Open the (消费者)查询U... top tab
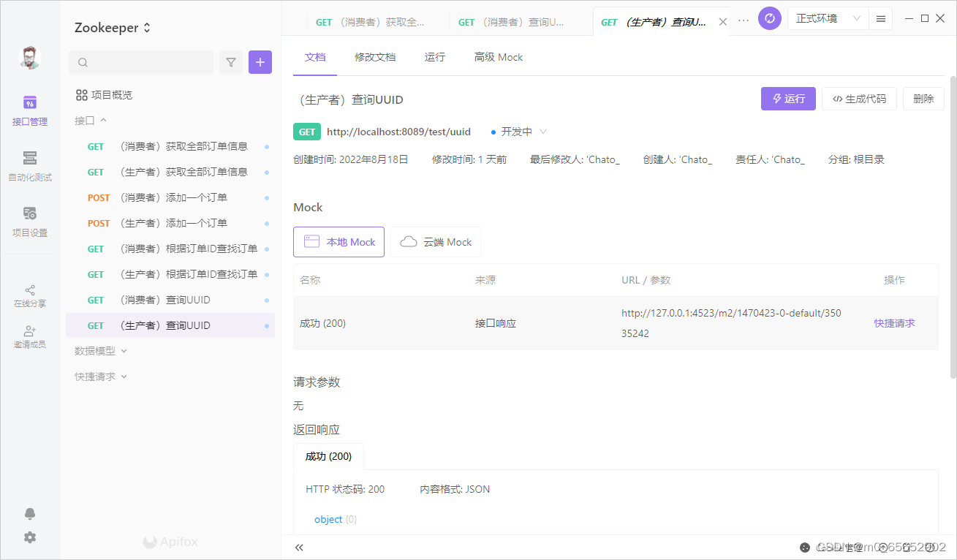This screenshot has width=957, height=560. [x=511, y=22]
